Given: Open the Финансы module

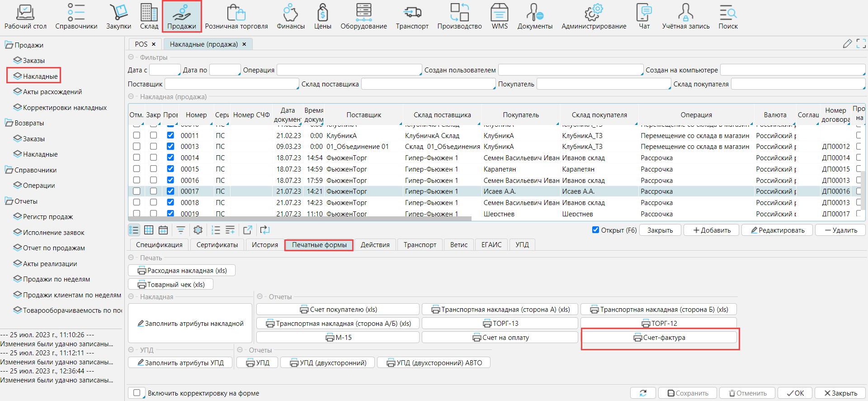Looking at the screenshot, I should (290, 17).
